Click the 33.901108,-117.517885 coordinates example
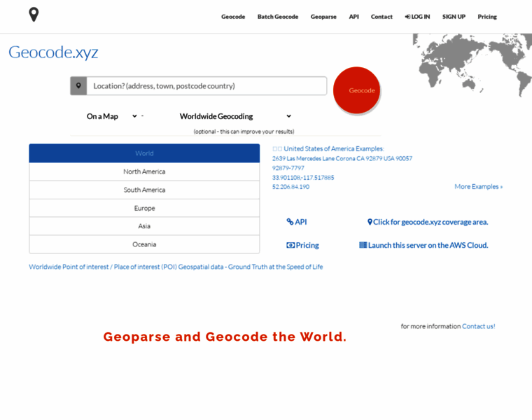The image size is (532, 420). (x=303, y=177)
